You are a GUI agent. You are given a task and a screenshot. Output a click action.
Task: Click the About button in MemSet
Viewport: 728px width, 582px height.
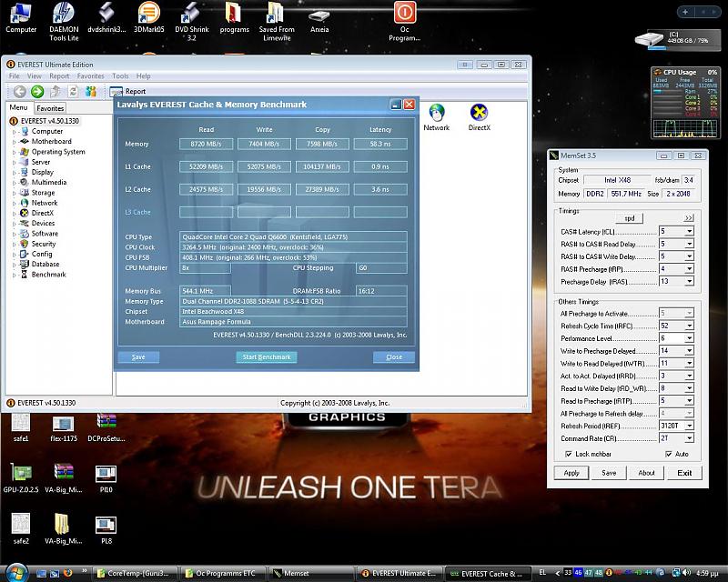click(646, 473)
